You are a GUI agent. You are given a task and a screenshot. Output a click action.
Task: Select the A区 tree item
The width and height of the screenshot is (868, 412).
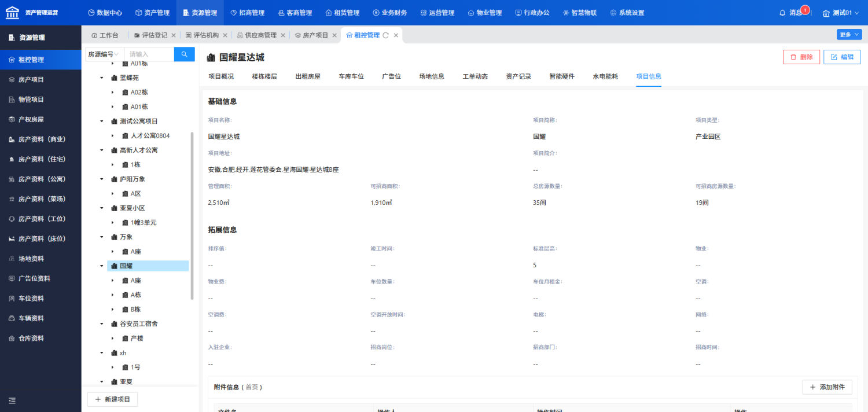(x=136, y=193)
